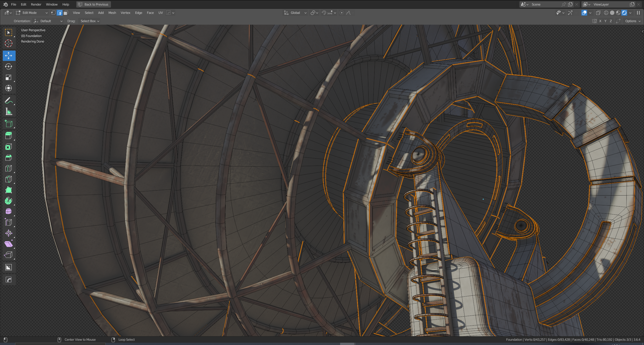
Task: Choose the Inset Faces tool
Action: [9, 147]
